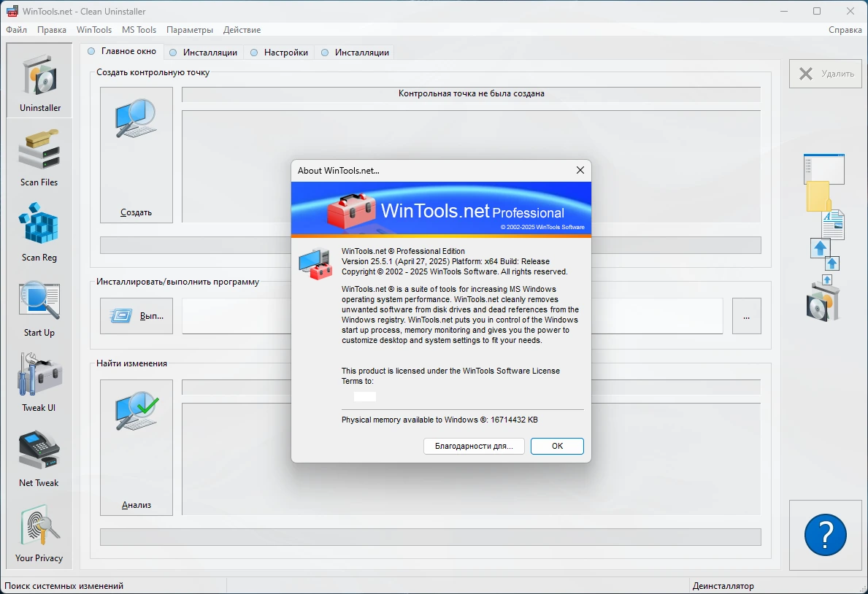
Task: Click the Деинсталлятор status bar entry
Action: [x=723, y=586]
